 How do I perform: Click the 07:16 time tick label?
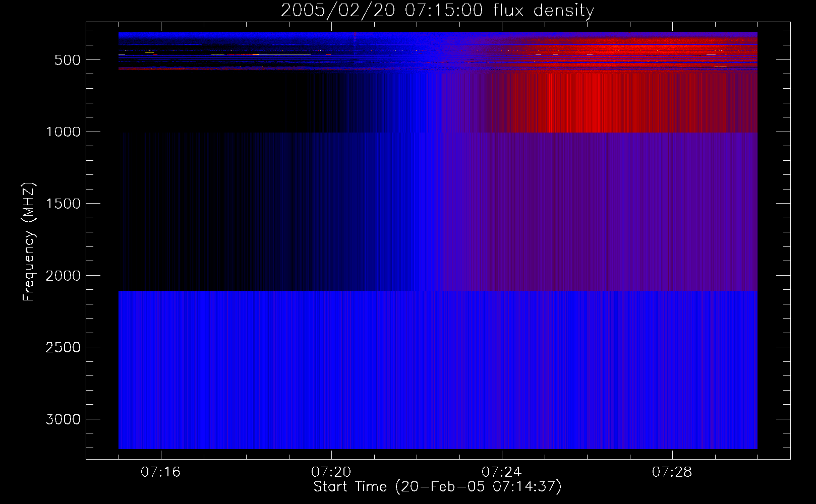click(160, 472)
